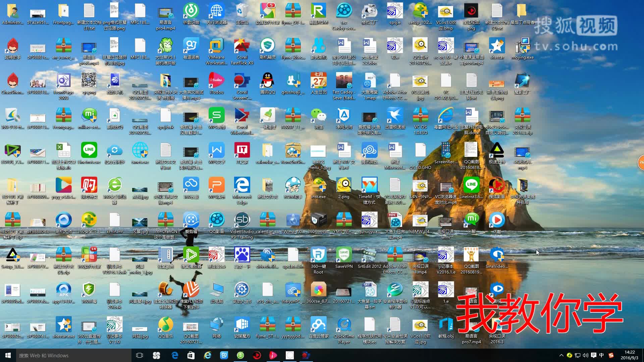Launch 天行浏览器 browser icon

pyautogui.click(x=216, y=14)
